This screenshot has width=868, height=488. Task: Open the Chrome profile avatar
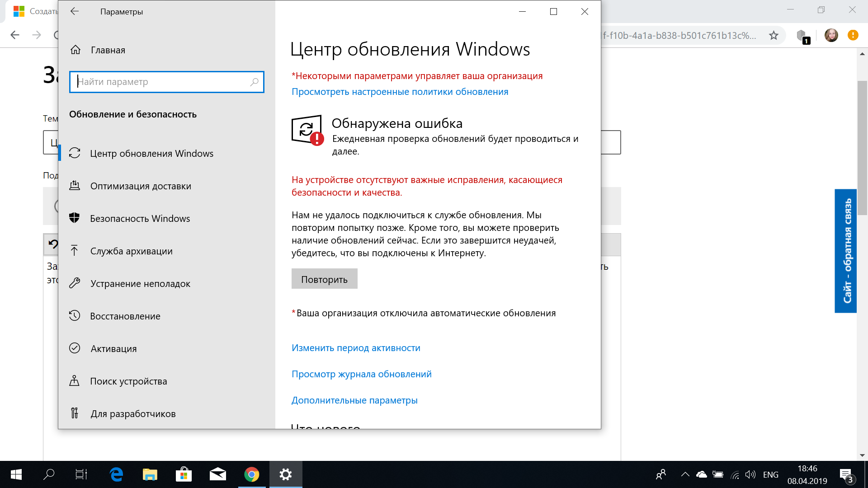[831, 35]
